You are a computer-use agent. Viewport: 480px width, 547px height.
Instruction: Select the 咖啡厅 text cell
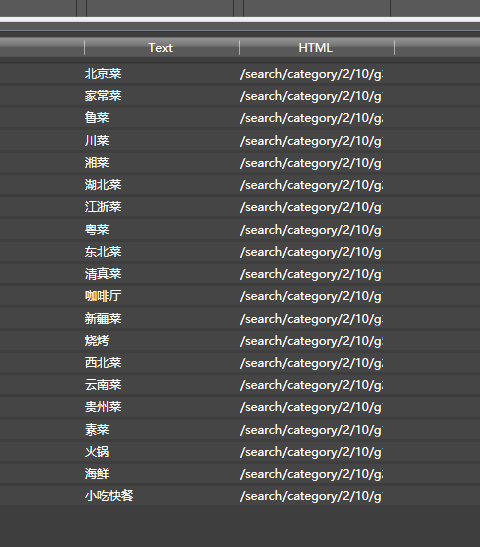coord(103,296)
